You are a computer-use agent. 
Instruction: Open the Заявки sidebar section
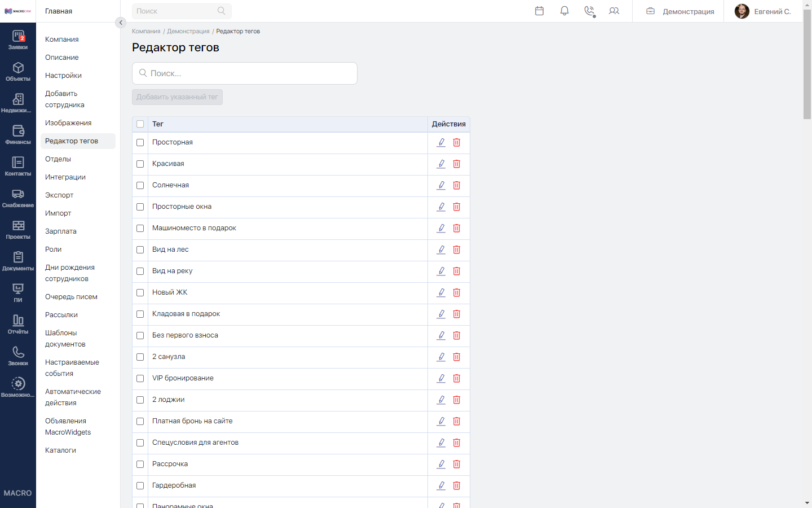pos(18,40)
